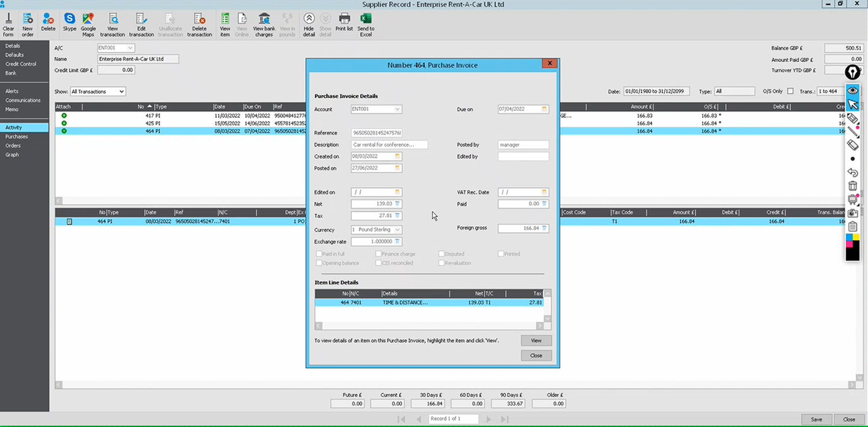Open Google Maps from the toolbar
This screenshot has width=868, height=427.
tap(88, 25)
